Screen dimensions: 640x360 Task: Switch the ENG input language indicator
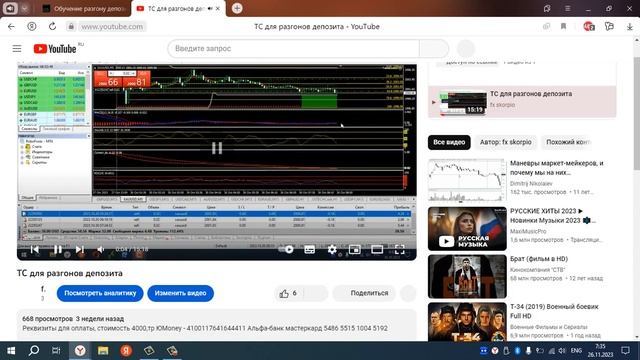click(576, 351)
